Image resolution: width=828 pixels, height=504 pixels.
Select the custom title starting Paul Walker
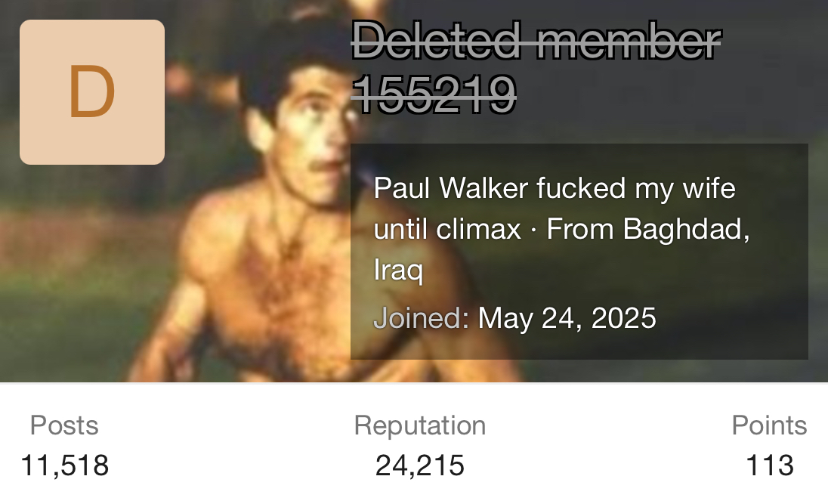[x=555, y=208]
